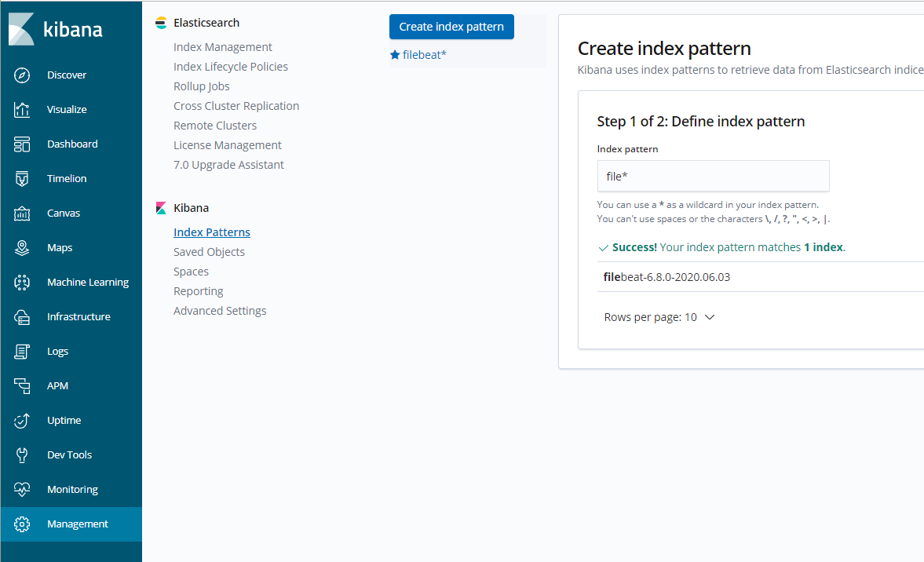Open Canvas using its sidebar icon
This screenshot has height=562, width=924.
click(x=22, y=213)
